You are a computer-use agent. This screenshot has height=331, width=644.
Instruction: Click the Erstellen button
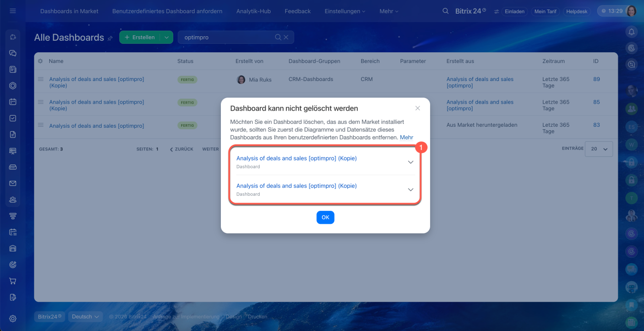point(140,37)
